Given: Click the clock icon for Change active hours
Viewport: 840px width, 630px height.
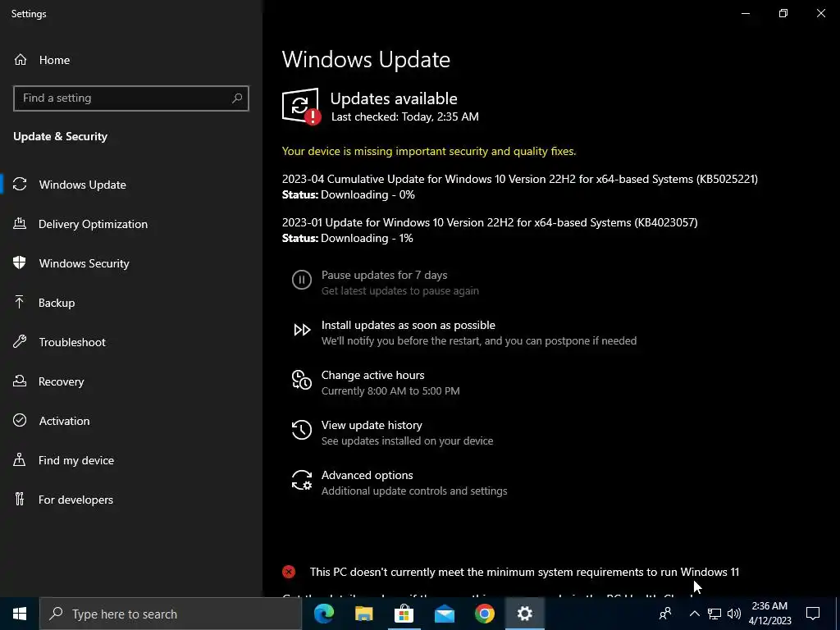Looking at the screenshot, I should (302, 380).
